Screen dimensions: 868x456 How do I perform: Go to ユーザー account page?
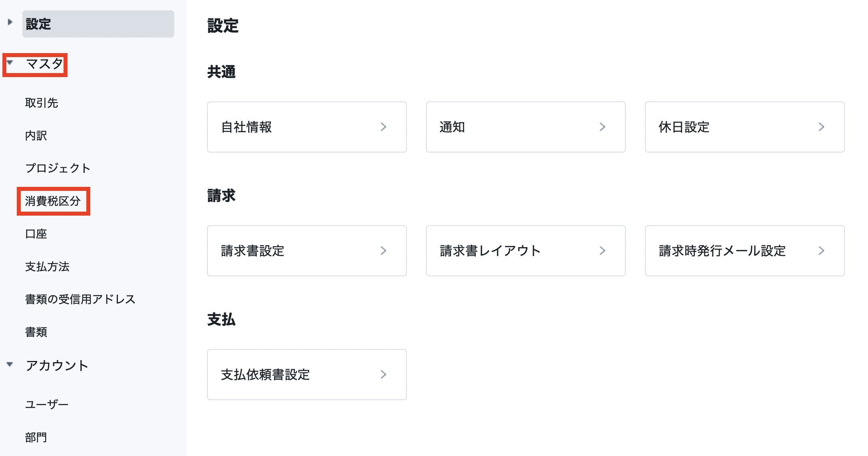tap(47, 404)
